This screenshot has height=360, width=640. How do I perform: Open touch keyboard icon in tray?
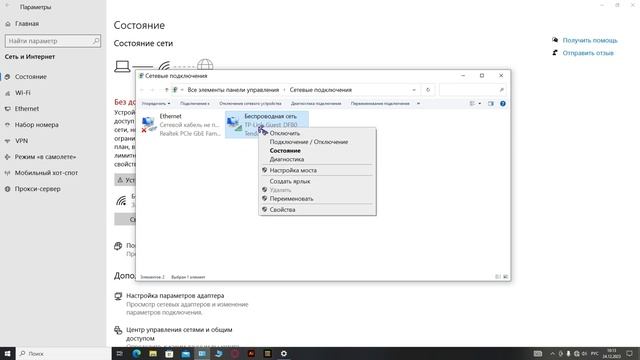click(538, 353)
